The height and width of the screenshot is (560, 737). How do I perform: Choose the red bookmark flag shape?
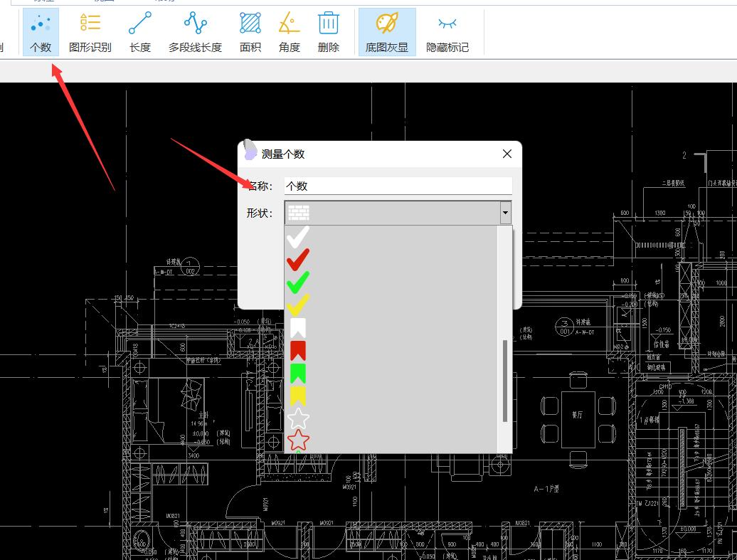[x=297, y=350]
